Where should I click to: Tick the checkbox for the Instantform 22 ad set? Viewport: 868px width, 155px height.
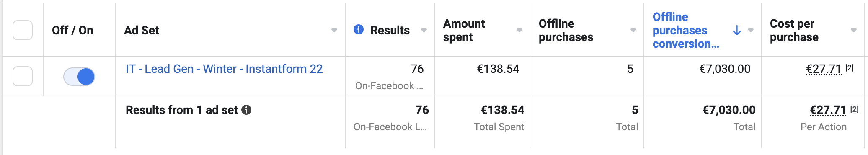pos(23,76)
